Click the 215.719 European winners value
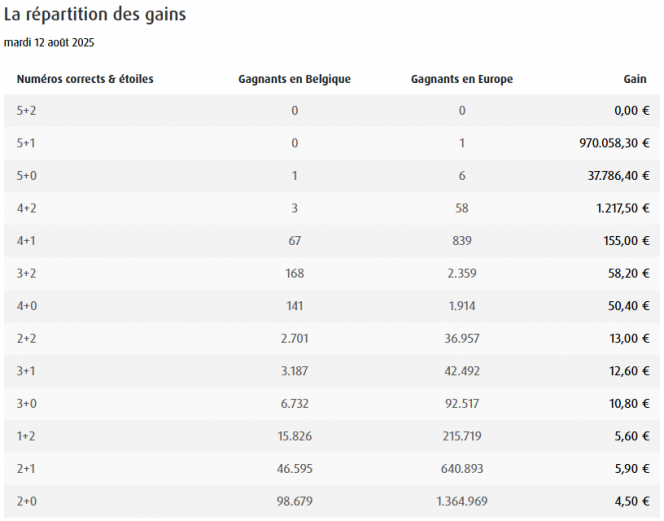Viewport: 664px width, 521px height. tap(462, 436)
